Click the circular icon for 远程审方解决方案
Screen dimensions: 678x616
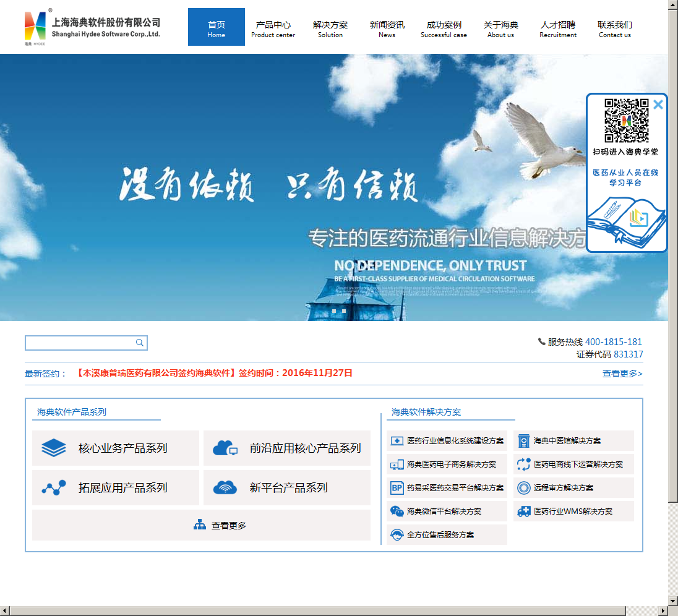[523, 488]
